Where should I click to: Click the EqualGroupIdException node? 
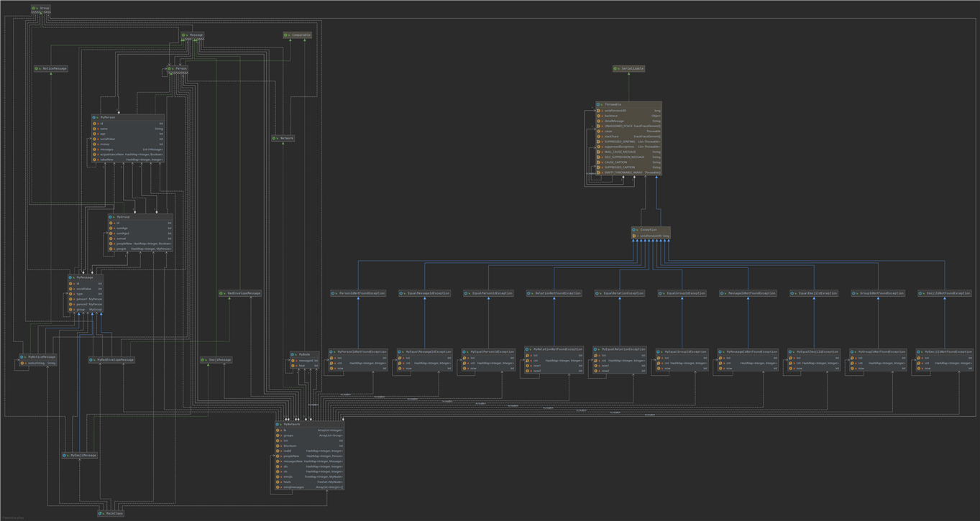[682, 293]
